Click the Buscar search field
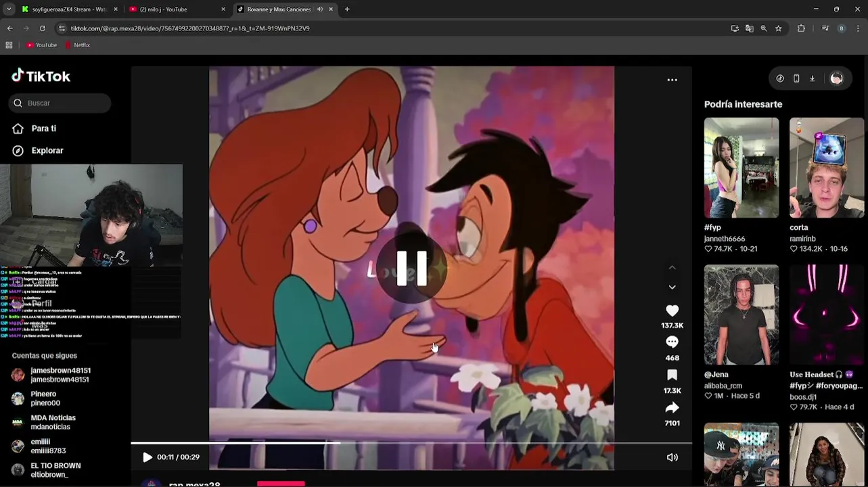The width and height of the screenshot is (868, 487). coord(60,103)
